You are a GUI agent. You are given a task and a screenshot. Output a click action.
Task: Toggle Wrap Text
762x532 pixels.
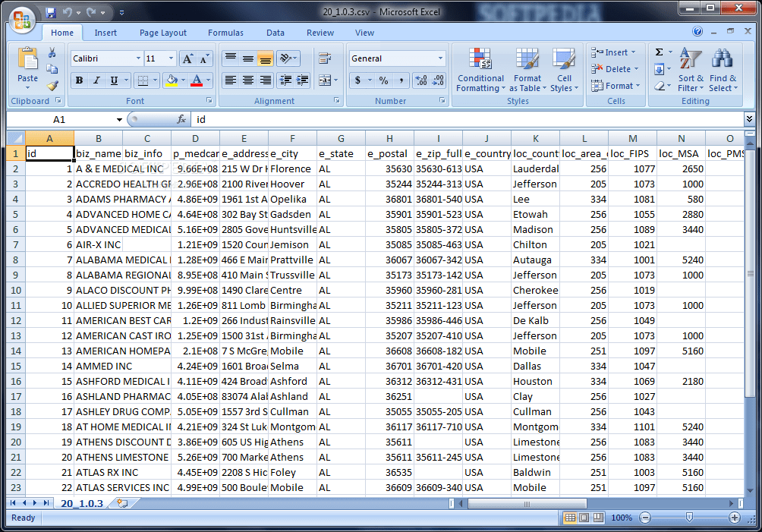click(325, 58)
